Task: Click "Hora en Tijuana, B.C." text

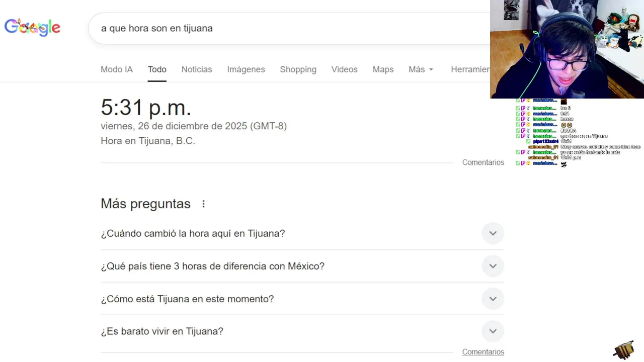Action: pyautogui.click(x=148, y=141)
